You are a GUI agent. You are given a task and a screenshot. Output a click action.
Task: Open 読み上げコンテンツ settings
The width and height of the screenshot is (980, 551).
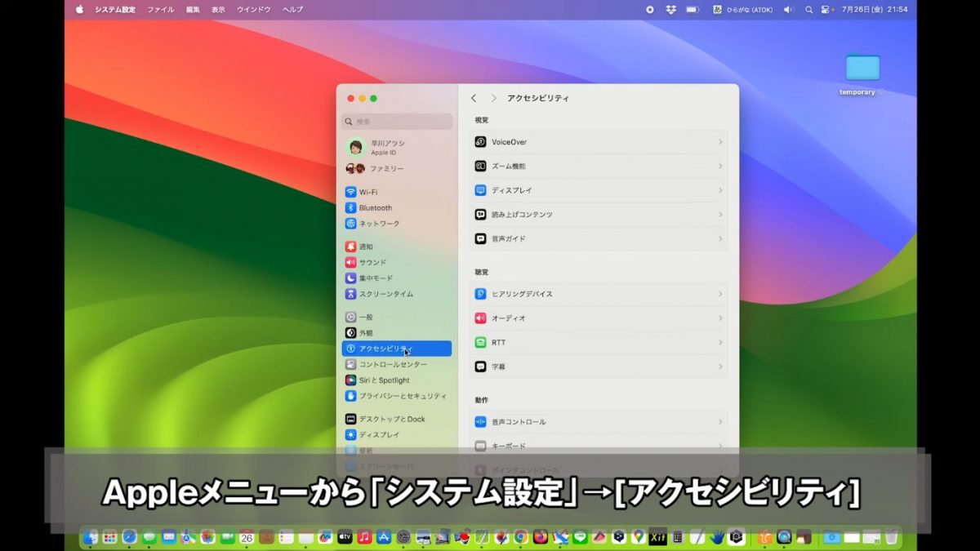[x=599, y=215]
